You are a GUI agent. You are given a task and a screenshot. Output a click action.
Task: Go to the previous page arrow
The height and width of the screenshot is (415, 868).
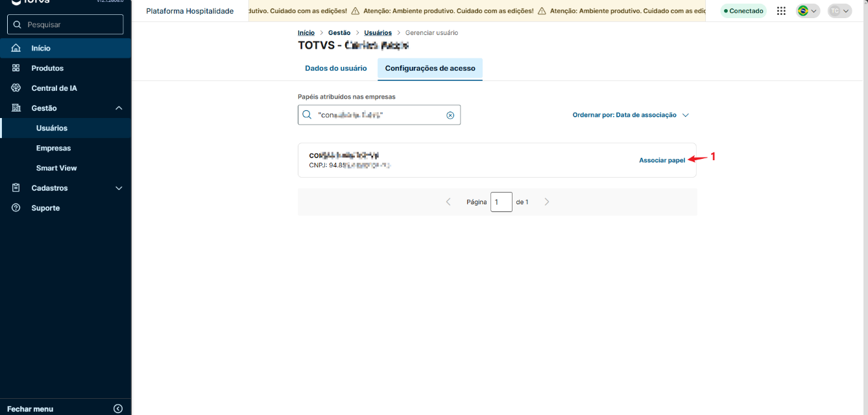(448, 202)
